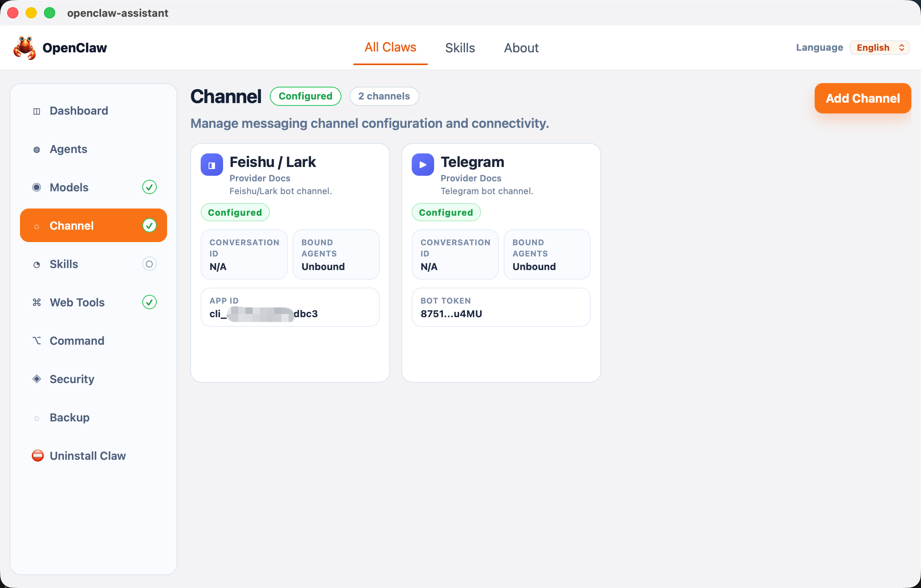Click the Channel sidebar bullet icon
The image size is (921, 588).
[37, 226]
